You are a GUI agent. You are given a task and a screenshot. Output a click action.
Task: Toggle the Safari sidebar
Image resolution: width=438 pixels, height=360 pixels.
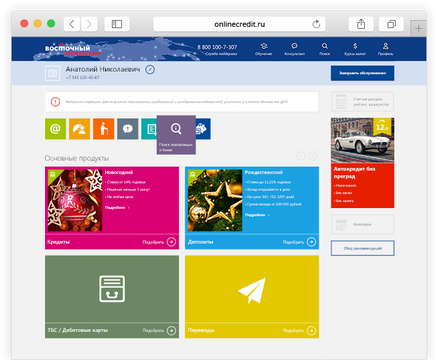[x=117, y=24]
